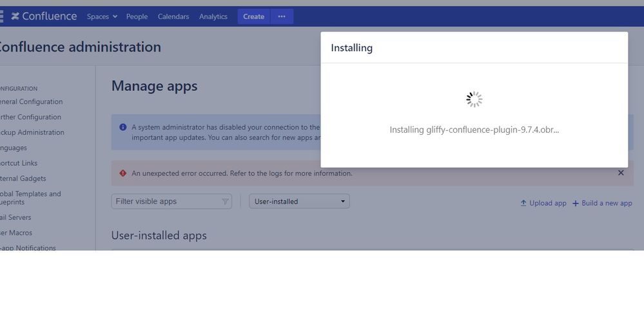Image resolution: width=644 pixels, height=332 pixels.
Task: Open External Gadgets in sidebar
Action: 23,179
